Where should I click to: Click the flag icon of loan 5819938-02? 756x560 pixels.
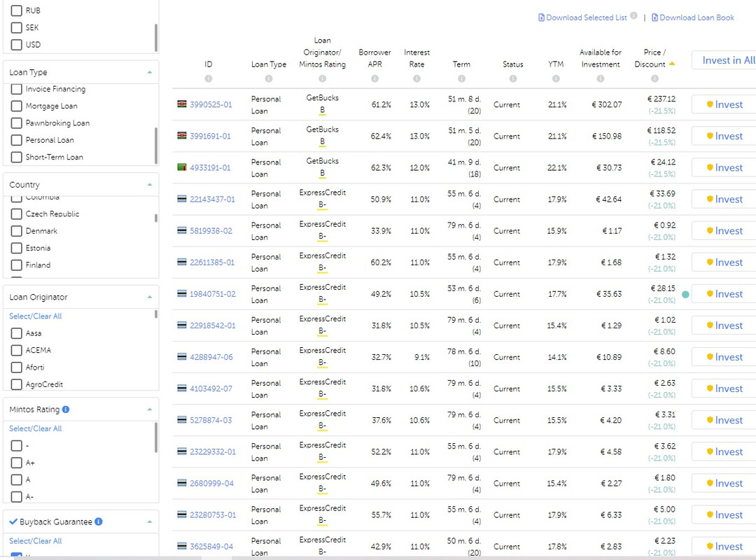click(x=182, y=230)
